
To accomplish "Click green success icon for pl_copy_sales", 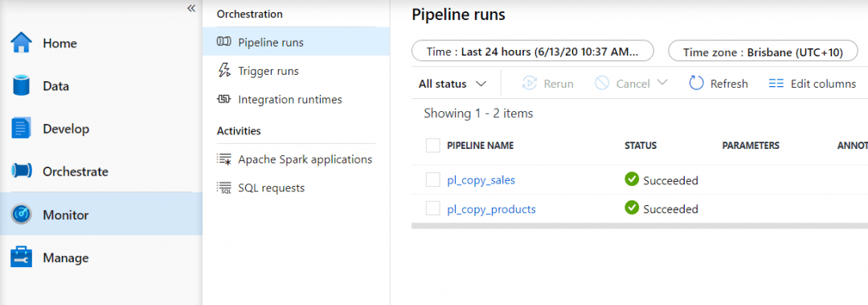I will pyautogui.click(x=632, y=179).
